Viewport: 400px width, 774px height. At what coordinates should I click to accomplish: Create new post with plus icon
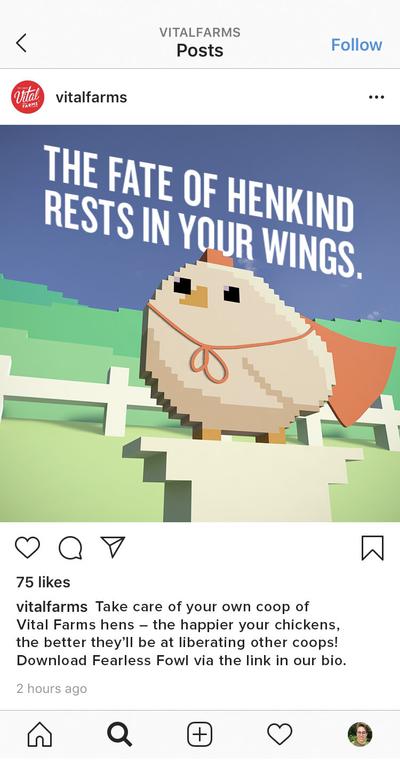[200, 735]
